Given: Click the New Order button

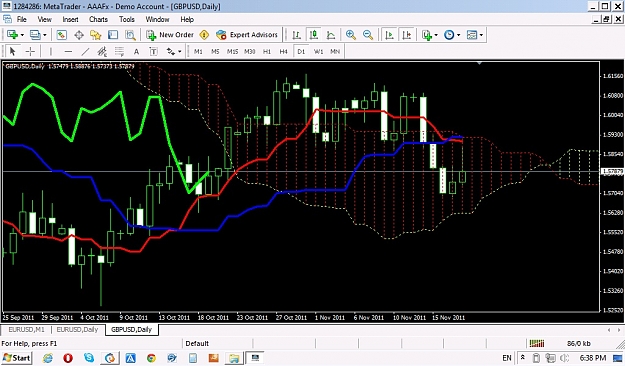Looking at the screenshot, I should (170, 35).
